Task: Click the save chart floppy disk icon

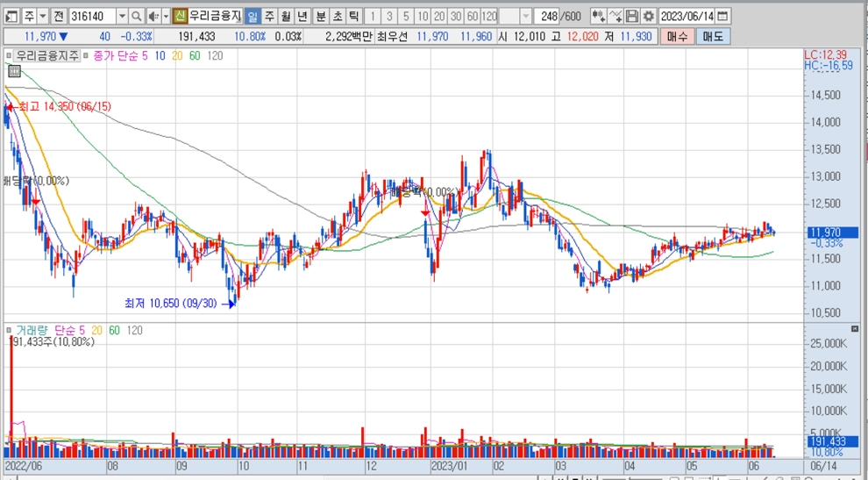Action: (632, 16)
